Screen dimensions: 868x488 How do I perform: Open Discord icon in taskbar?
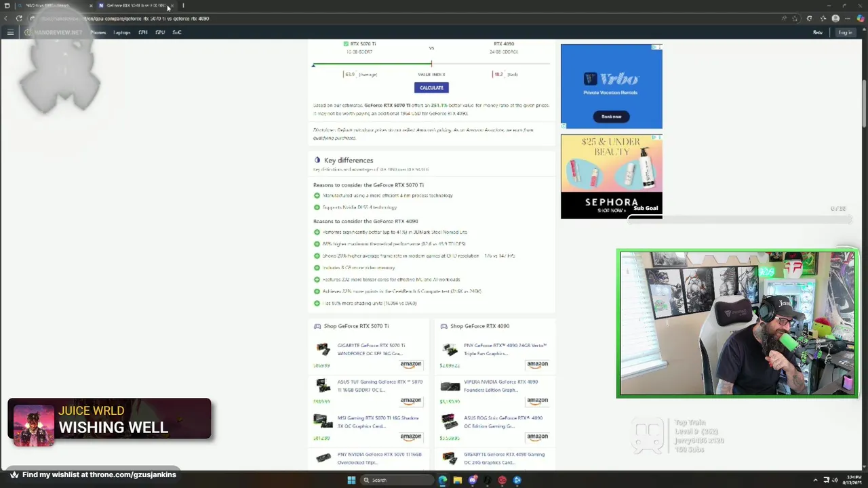(x=473, y=480)
